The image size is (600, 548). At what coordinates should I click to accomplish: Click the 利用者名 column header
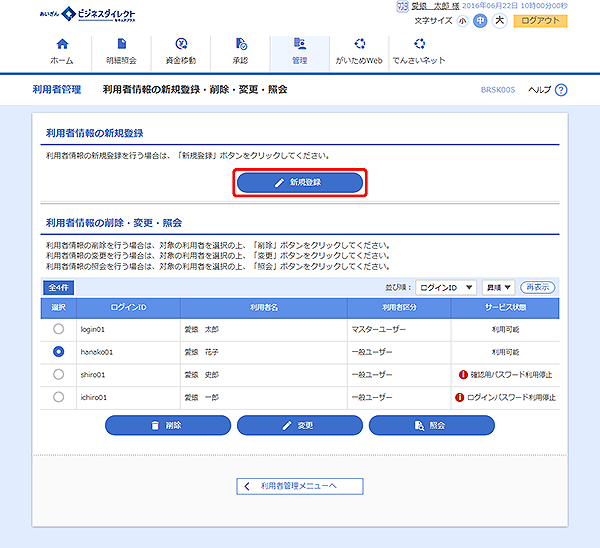[264, 308]
